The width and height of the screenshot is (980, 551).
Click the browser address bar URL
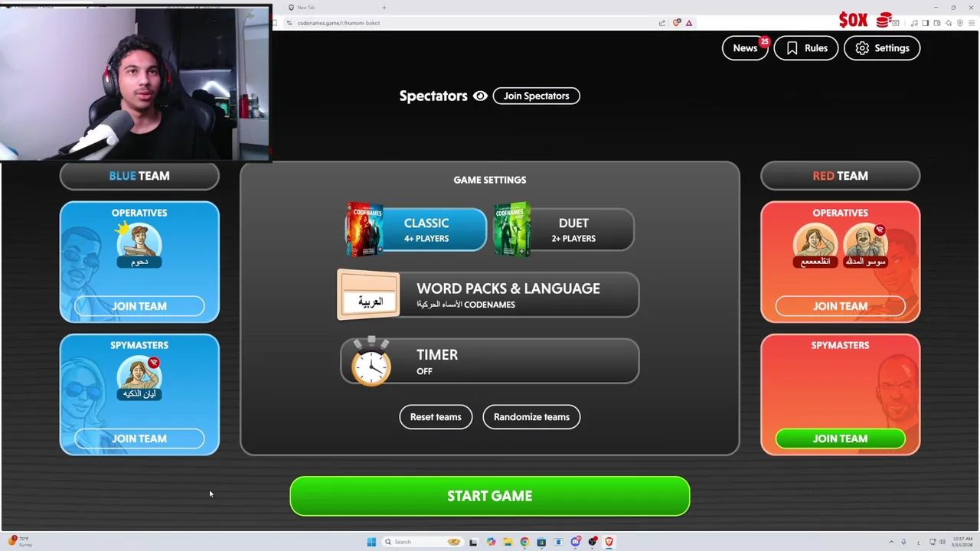pyautogui.click(x=338, y=23)
